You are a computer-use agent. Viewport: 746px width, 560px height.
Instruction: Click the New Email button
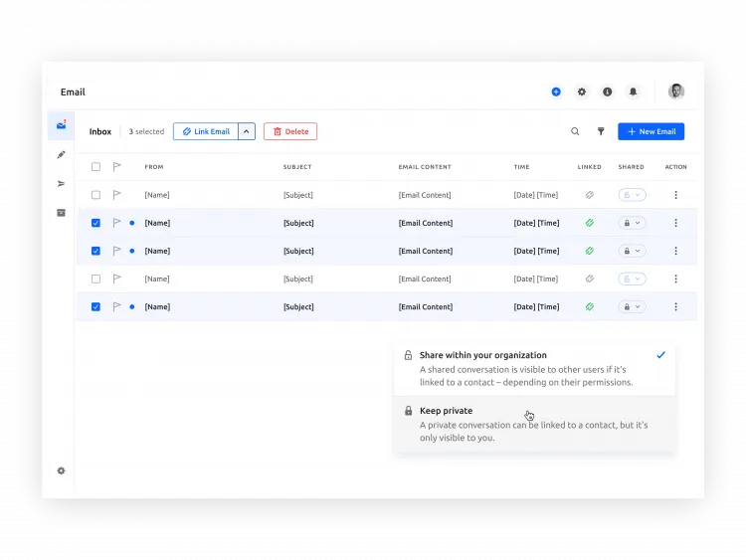[651, 131]
